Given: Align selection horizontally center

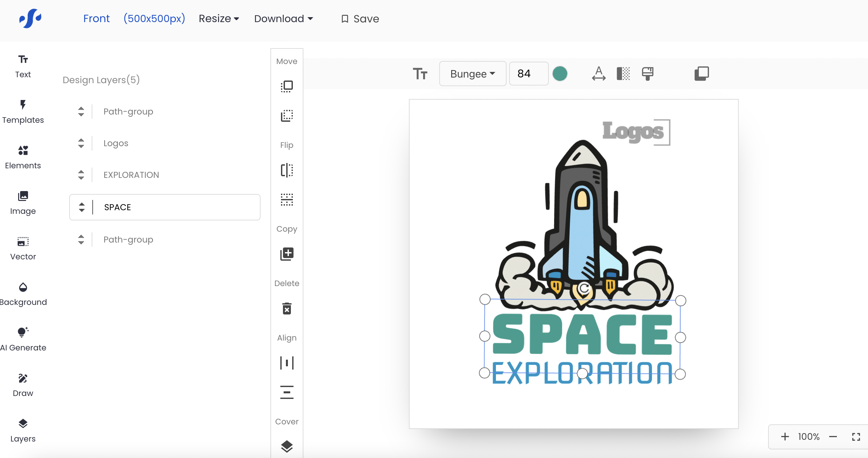Looking at the screenshot, I should (x=287, y=363).
